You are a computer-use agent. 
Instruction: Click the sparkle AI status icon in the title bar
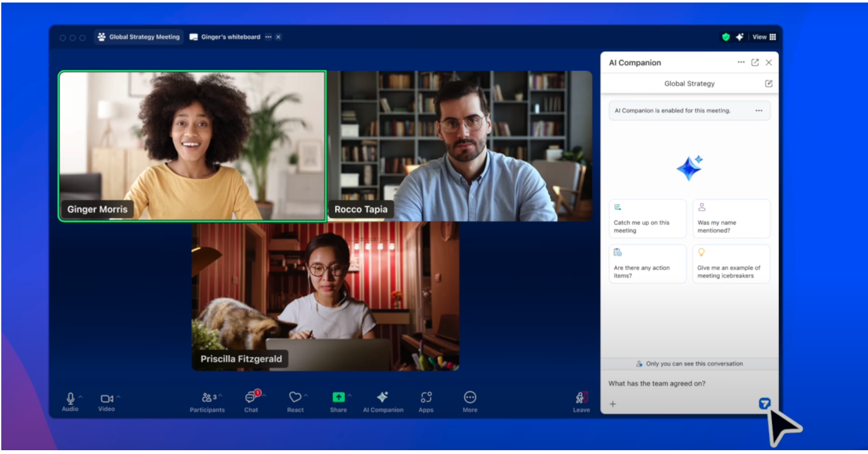click(739, 37)
